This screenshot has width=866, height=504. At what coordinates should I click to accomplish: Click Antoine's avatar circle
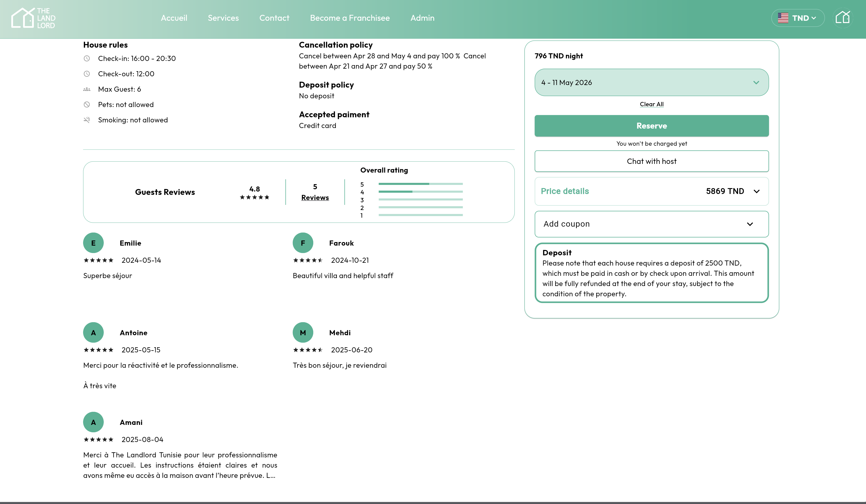point(93,332)
